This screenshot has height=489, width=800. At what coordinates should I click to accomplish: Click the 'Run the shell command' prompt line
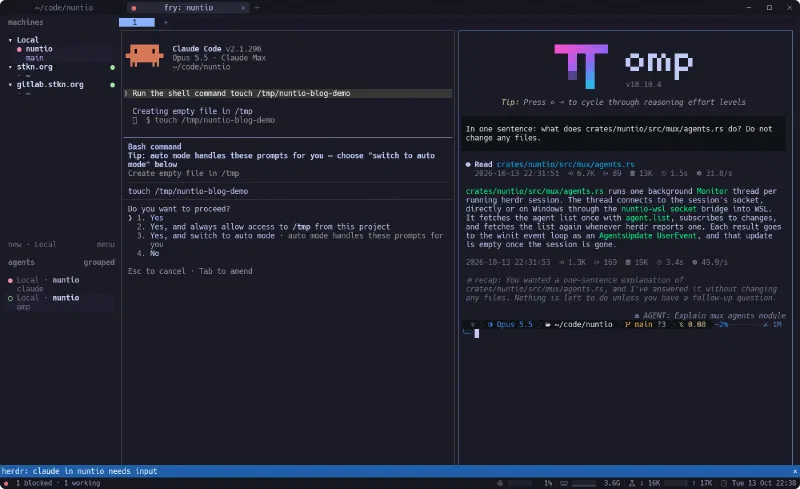[x=288, y=93]
